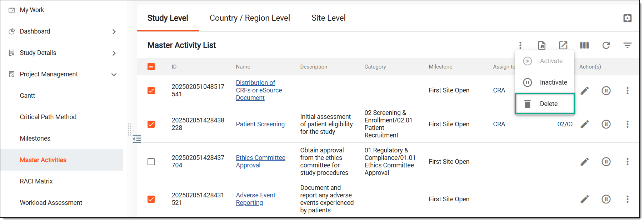
Task: Choose Delete from the dropdown menu
Action: [x=545, y=104]
